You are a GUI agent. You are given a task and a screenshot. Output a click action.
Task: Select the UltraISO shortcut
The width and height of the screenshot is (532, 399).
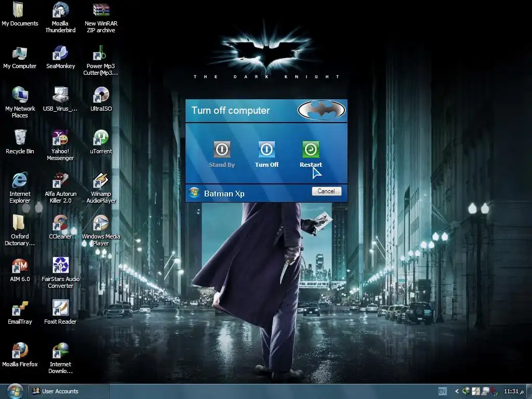tap(101, 99)
